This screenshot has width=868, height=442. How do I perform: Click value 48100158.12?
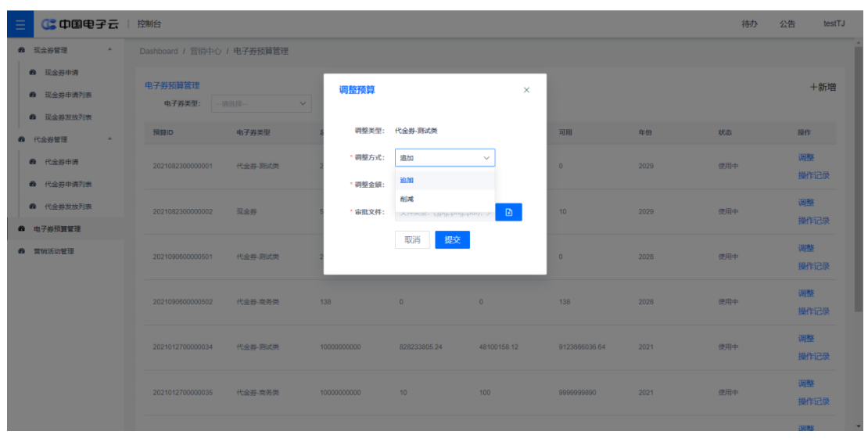(x=498, y=347)
